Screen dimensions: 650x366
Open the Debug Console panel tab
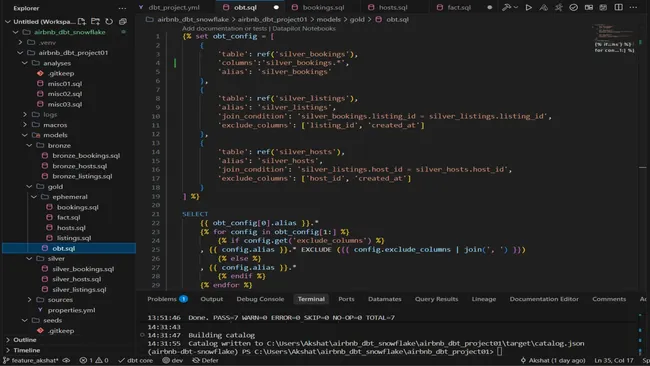click(x=260, y=299)
